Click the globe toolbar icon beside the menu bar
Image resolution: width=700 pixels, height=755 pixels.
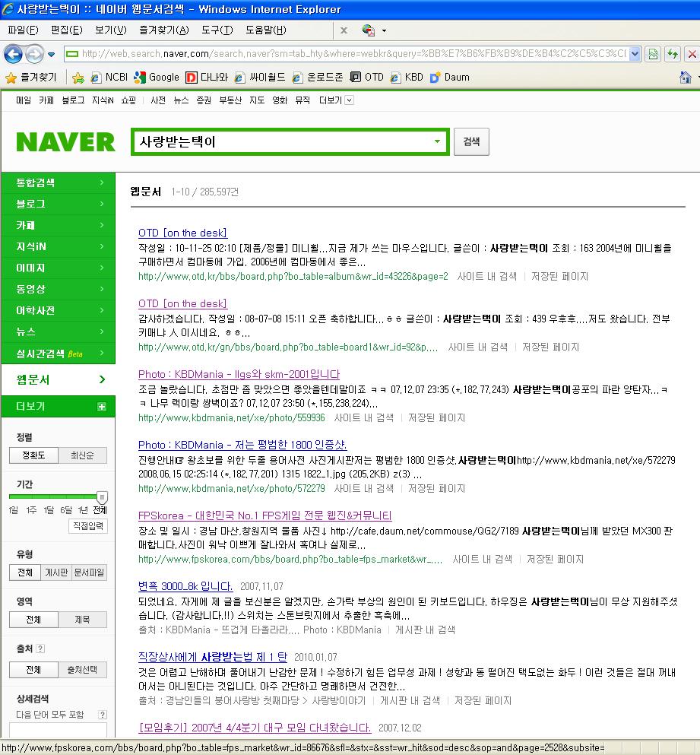369,30
